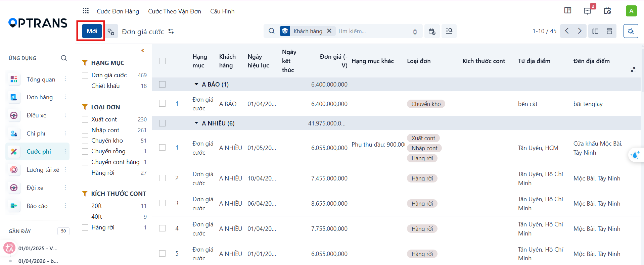The image size is (644, 265).
Task: Open settings icon beside Đơn giá cước title
Action: point(171,31)
